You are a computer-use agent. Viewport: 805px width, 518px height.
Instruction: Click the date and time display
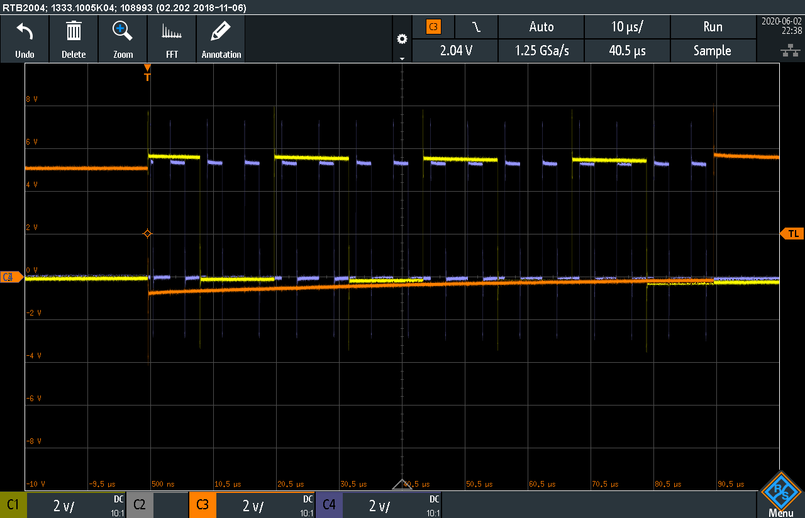pos(781,26)
